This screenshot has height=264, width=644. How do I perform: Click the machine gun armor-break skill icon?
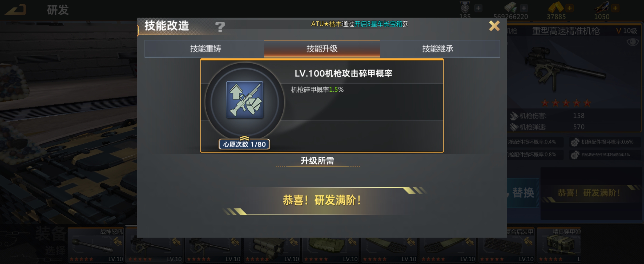click(244, 100)
